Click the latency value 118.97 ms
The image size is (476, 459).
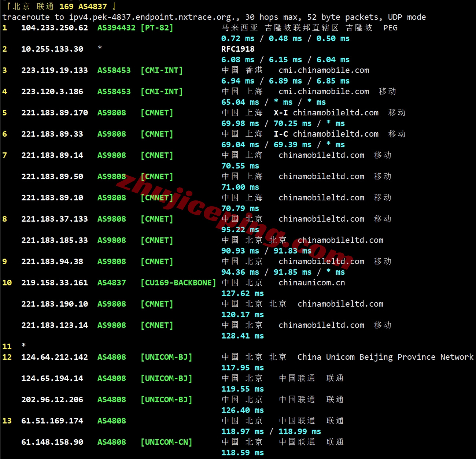(x=243, y=432)
